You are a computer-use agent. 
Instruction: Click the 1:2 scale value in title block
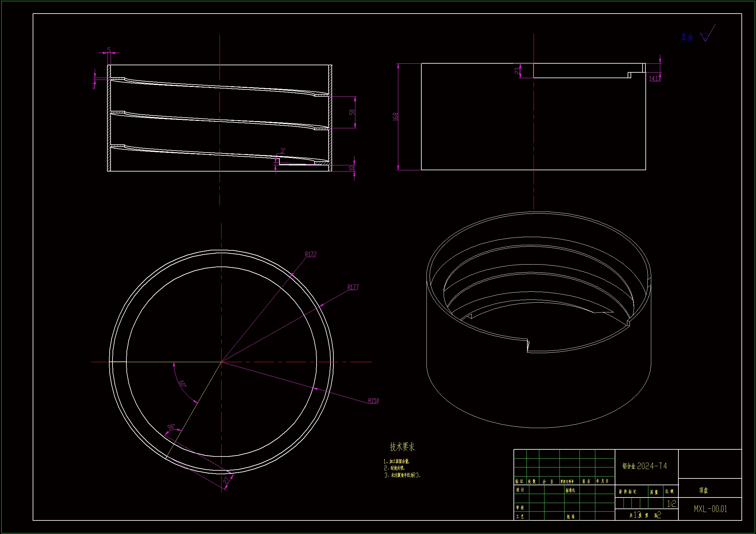pyautogui.click(x=671, y=504)
